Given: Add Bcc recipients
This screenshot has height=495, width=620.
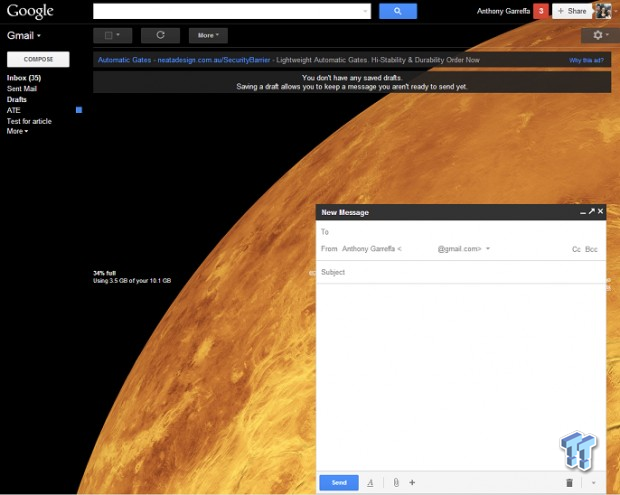Looking at the screenshot, I should tap(591, 249).
